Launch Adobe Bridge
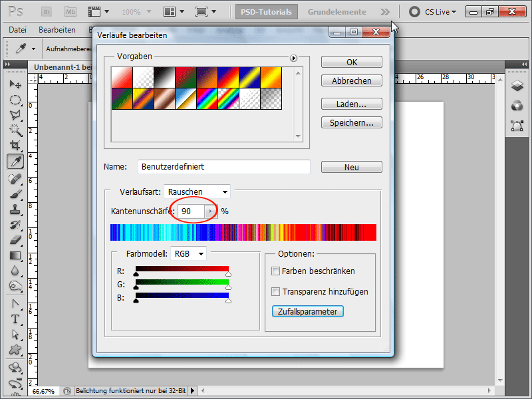Viewport: 532px width, 399px height. click(x=47, y=12)
